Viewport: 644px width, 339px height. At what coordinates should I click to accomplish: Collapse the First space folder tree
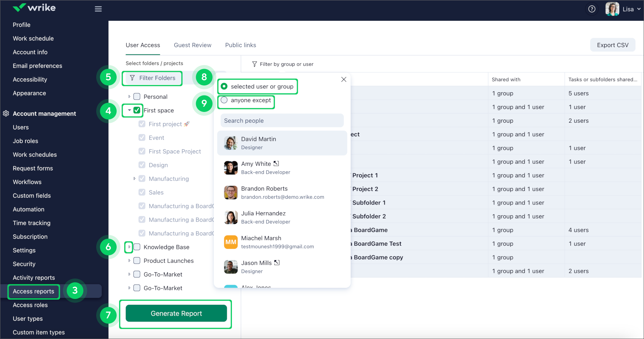129,110
